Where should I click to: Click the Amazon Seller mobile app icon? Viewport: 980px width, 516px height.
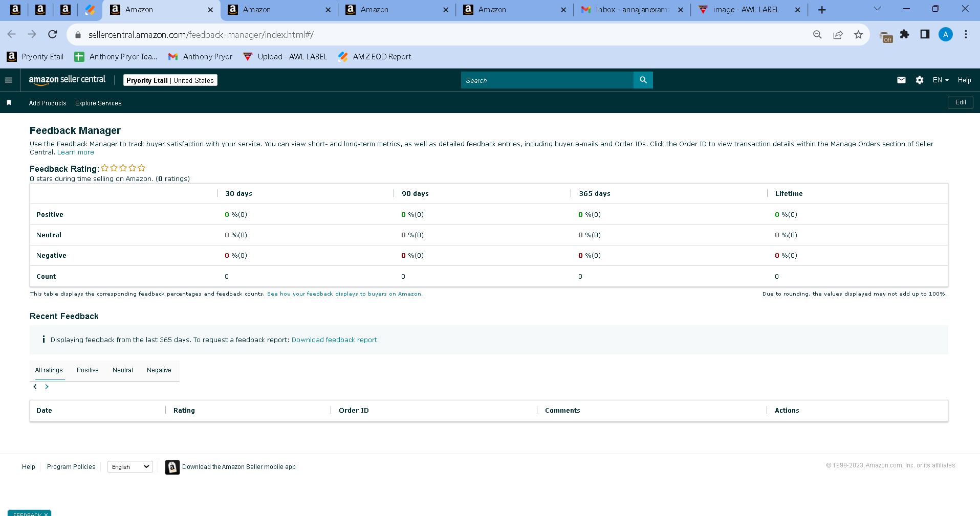(172, 467)
